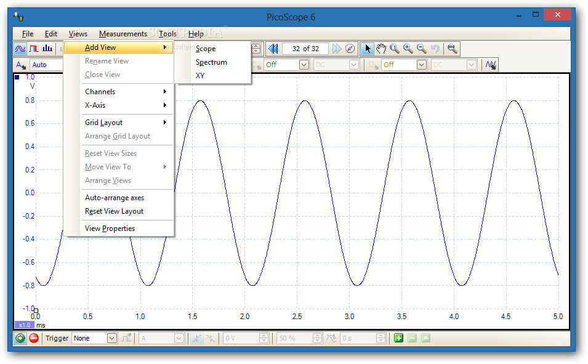
Task: Choose Spectrum from Add View submenu
Action: pos(213,62)
